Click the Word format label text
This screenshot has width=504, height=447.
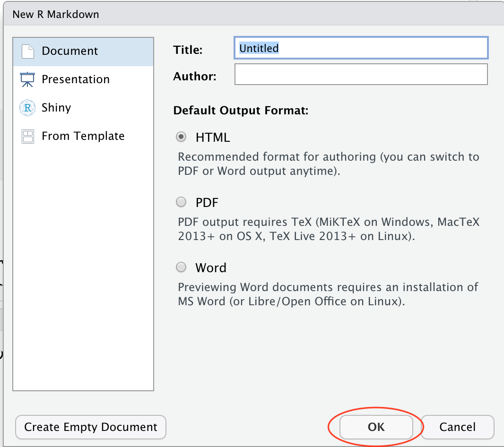tap(211, 268)
